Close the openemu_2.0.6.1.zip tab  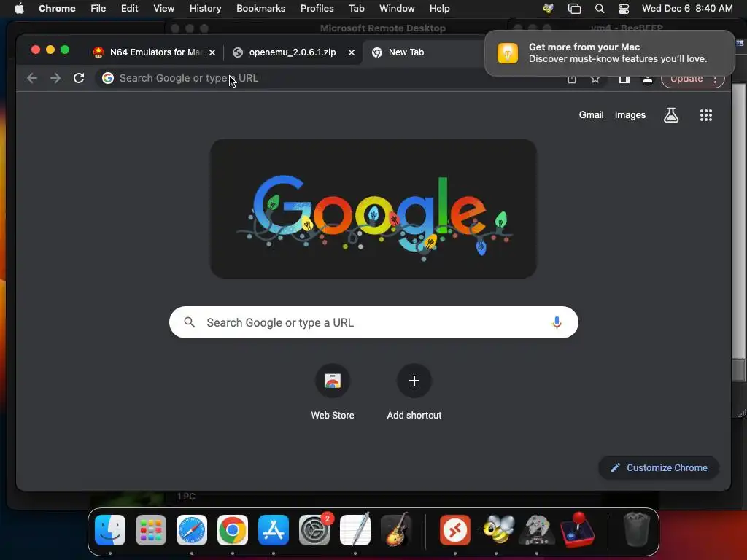352,52
